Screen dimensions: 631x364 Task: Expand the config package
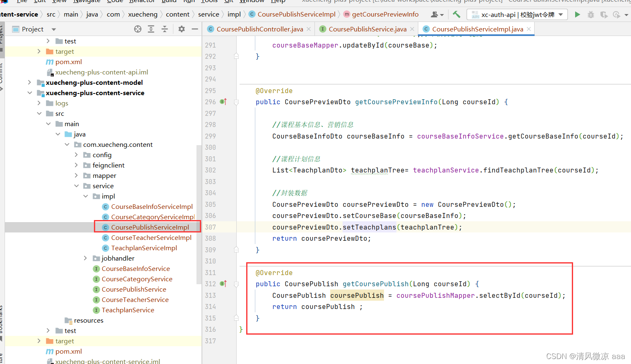point(76,155)
